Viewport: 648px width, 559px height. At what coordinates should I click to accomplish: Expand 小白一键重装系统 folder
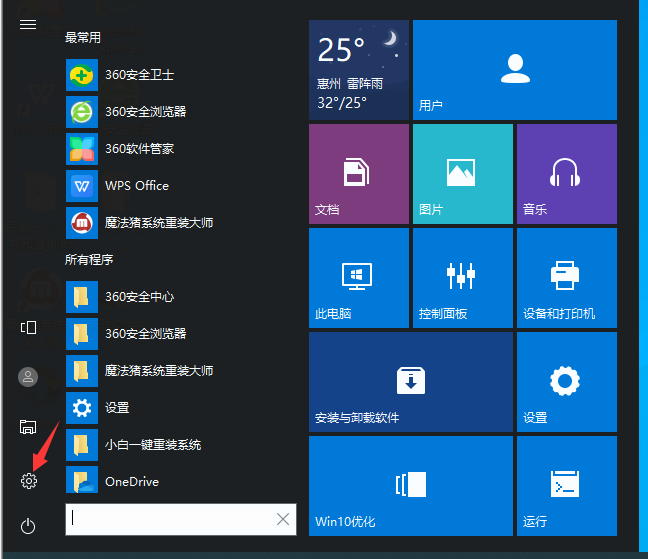point(133,445)
